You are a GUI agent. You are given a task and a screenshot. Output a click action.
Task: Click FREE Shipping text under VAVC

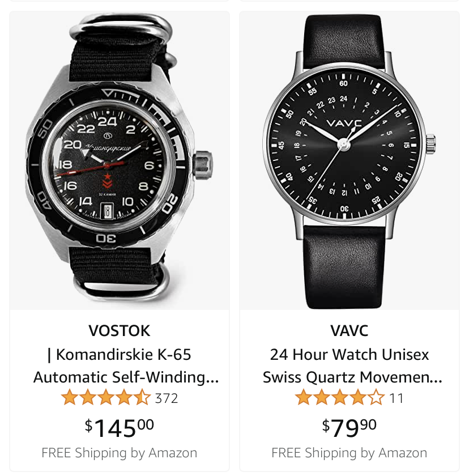349,453
